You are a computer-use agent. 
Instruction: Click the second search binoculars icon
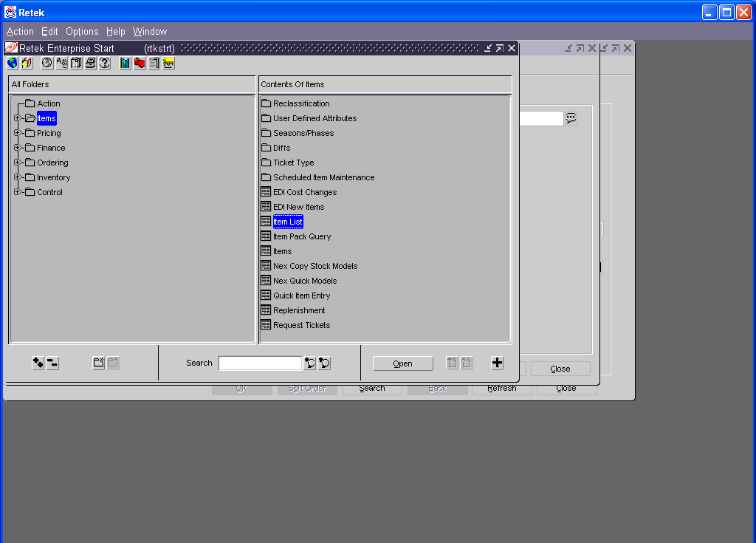click(325, 363)
